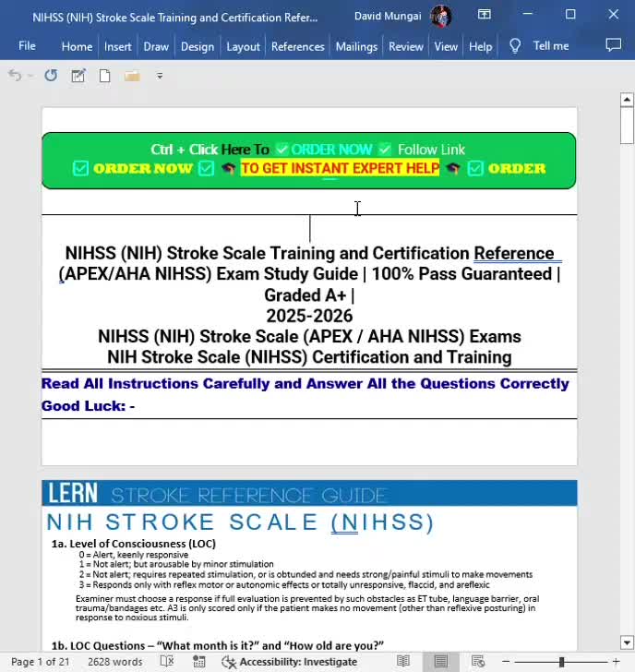The height and width of the screenshot is (672, 635).
Task: Click the zoom out minus button
Action: 506,662
